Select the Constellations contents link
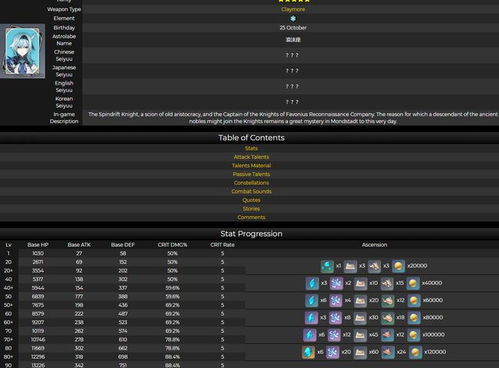499x368 pixels. click(251, 183)
